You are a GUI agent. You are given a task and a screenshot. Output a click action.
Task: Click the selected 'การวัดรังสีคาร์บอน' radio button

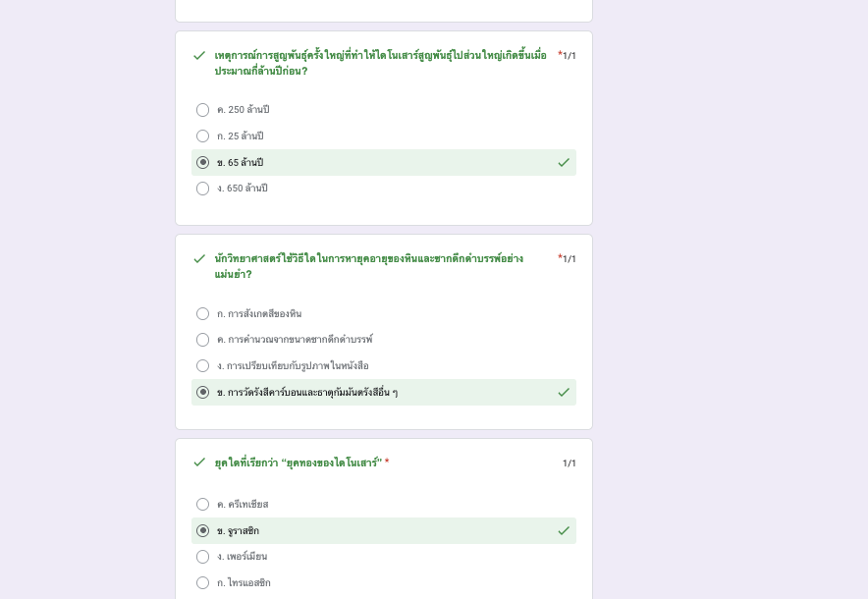point(203,393)
